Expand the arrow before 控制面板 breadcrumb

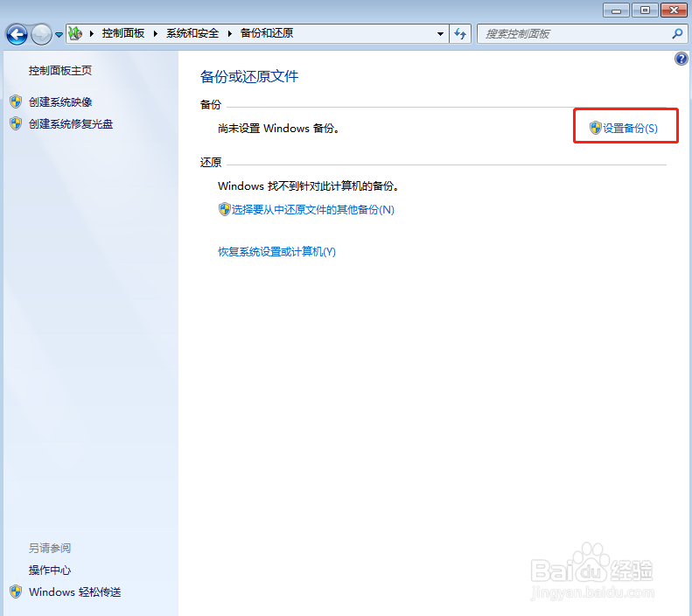click(x=91, y=33)
